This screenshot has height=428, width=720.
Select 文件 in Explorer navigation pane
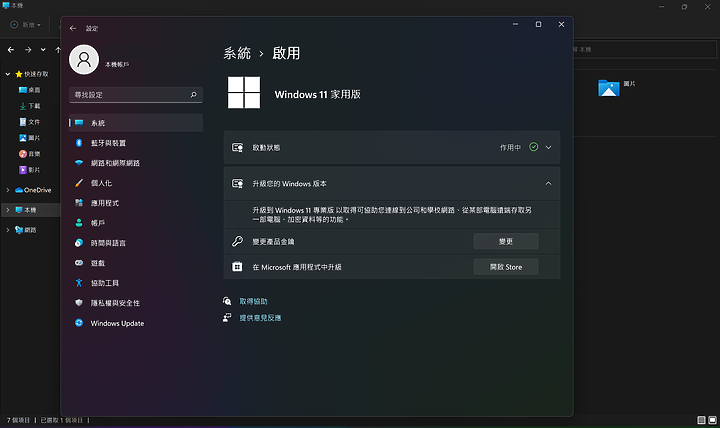30,122
